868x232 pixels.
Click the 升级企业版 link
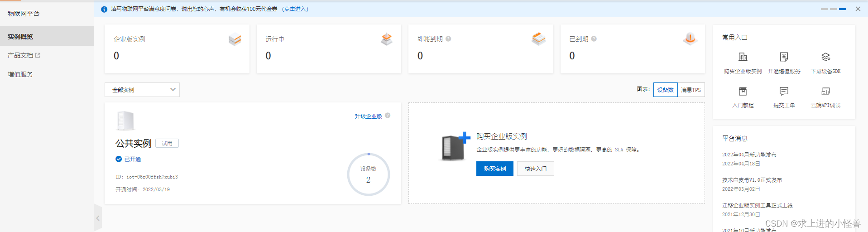pos(369,116)
